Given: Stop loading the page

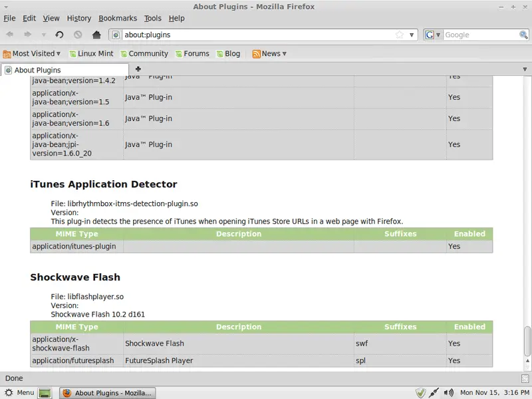Looking at the screenshot, I should tap(78, 35).
